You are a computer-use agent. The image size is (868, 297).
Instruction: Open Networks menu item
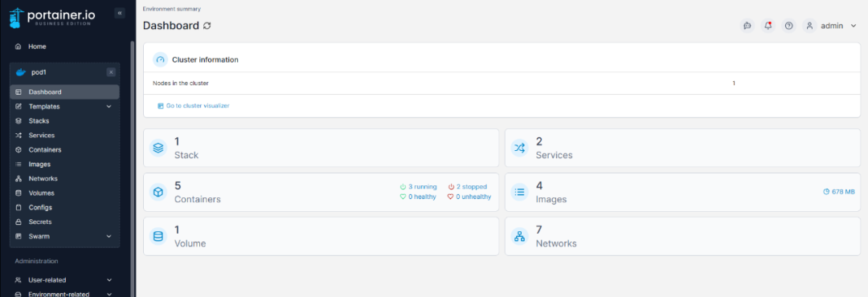tap(64, 179)
